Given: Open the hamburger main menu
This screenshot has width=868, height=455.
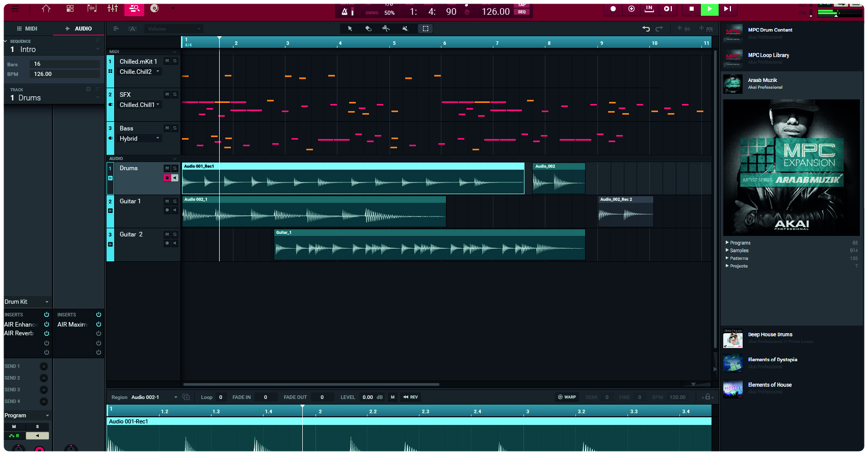Looking at the screenshot, I should 15,9.
